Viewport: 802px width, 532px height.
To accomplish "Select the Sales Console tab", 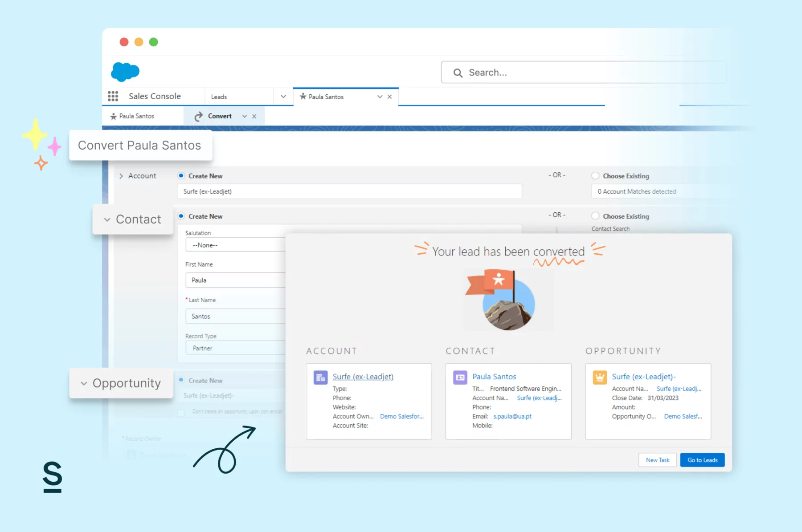I will point(154,96).
